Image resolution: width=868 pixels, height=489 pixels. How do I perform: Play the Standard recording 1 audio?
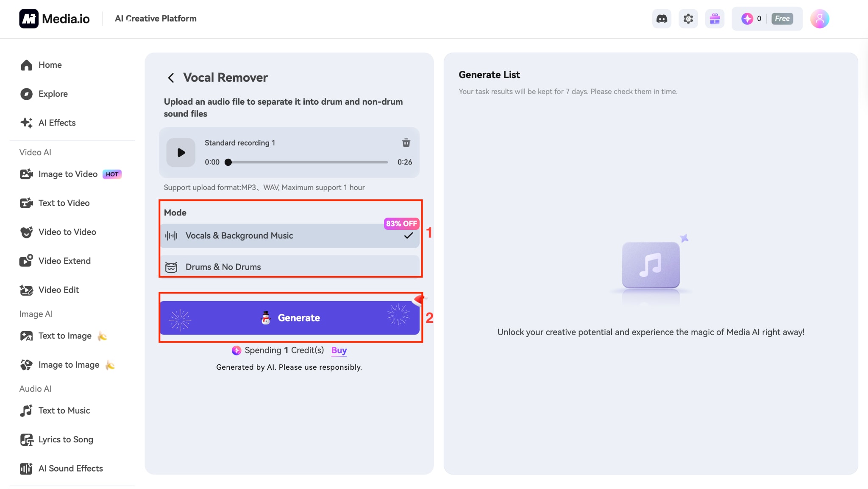181,153
